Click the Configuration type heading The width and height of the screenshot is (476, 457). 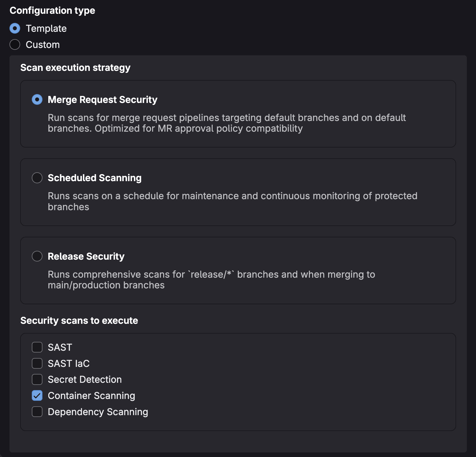(x=52, y=10)
